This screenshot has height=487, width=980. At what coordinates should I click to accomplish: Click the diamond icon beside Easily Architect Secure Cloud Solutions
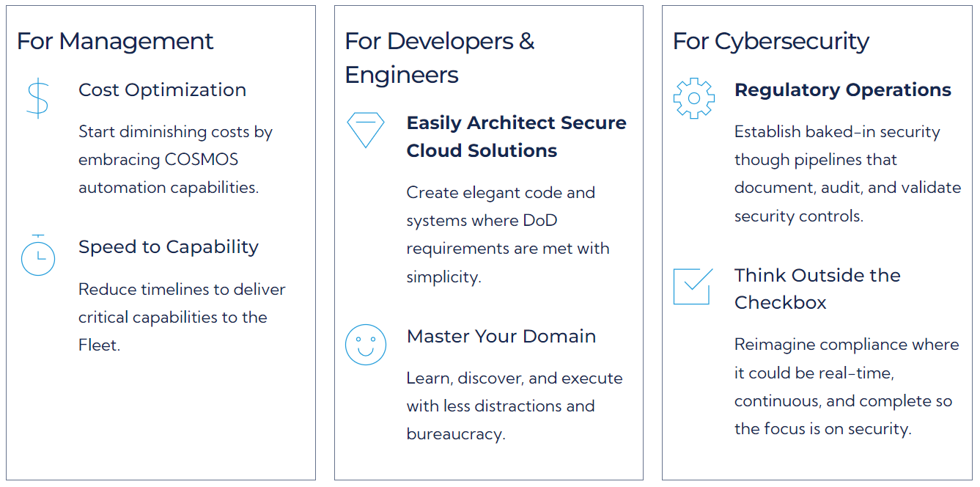(366, 131)
